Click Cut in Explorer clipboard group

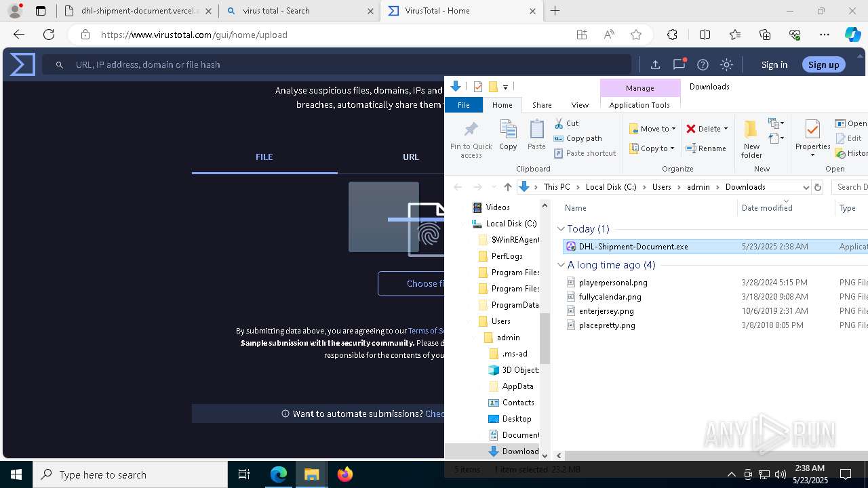(567, 123)
